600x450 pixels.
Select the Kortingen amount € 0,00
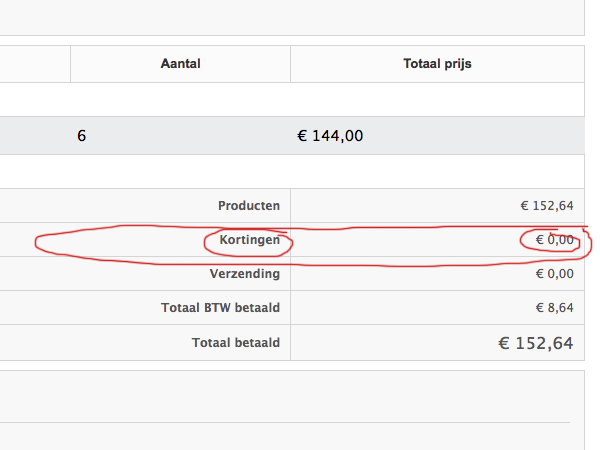point(553,240)
